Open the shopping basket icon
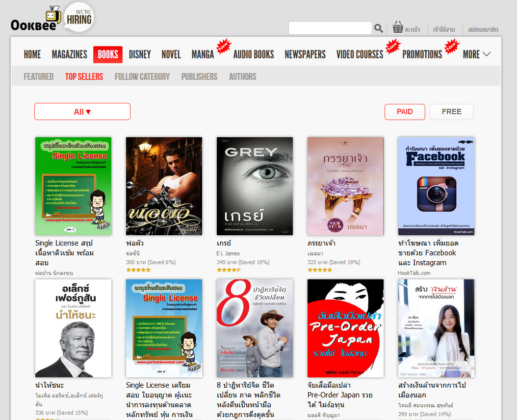Viewport: 517px width, 420px height. point(398,27)
